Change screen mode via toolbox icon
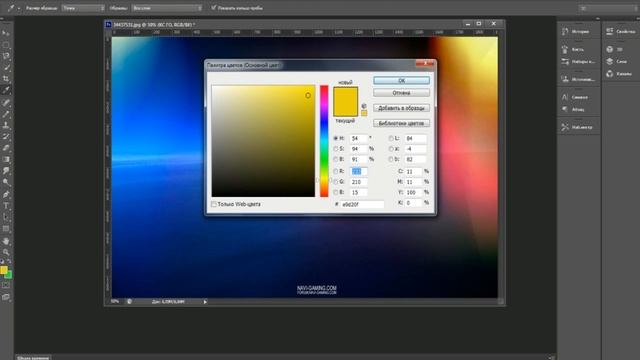The height and width of the screenshot is (360, 640). (6, 297)
